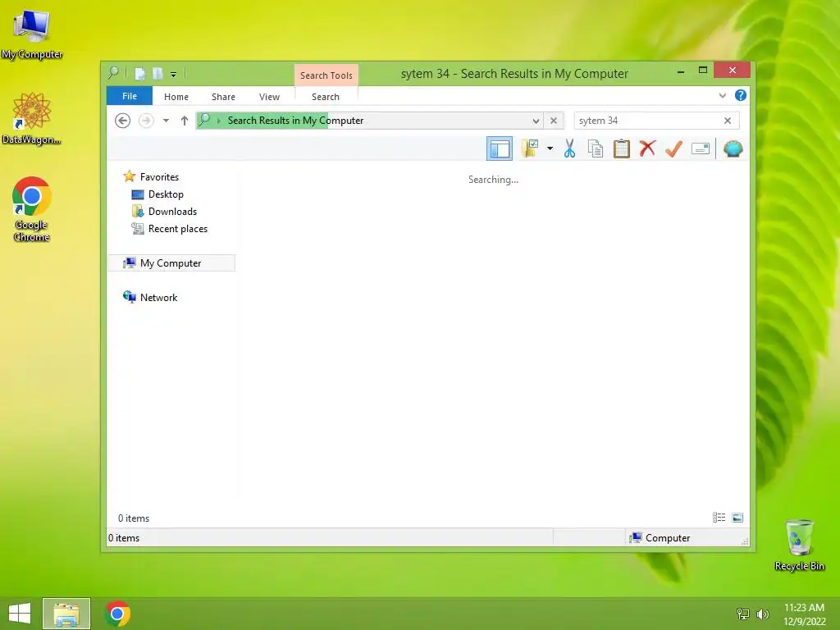Open the recent locations dropdown arrow
Screen dimensions: 840x630
pyautogui.click(x=166, y=121)
